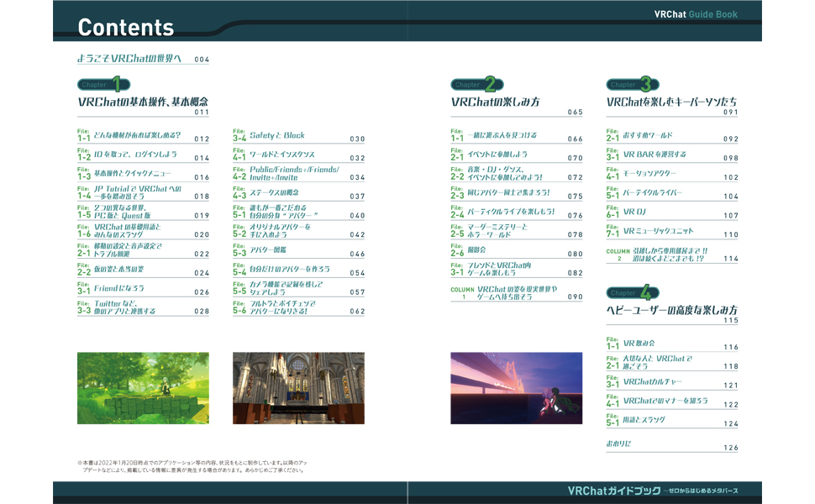The height and width of the screenshot is (504, 815).
Task: Click page number "126" beside おわりに
Action: 731,448
